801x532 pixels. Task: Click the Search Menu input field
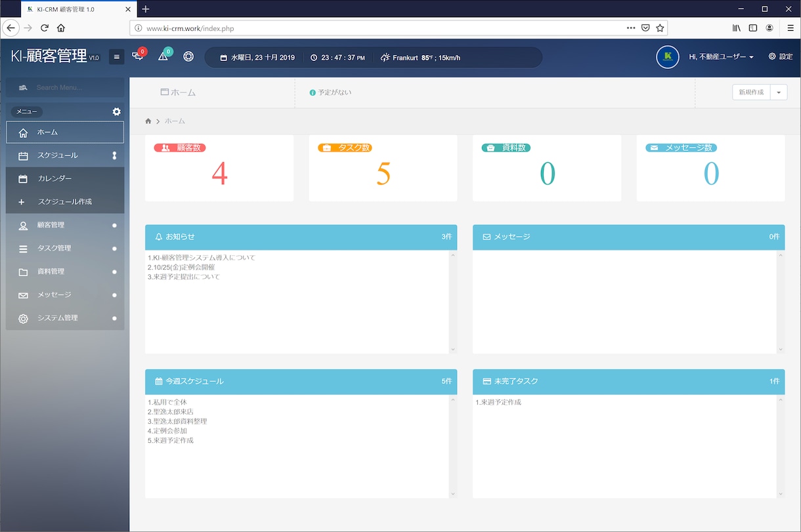65,87
